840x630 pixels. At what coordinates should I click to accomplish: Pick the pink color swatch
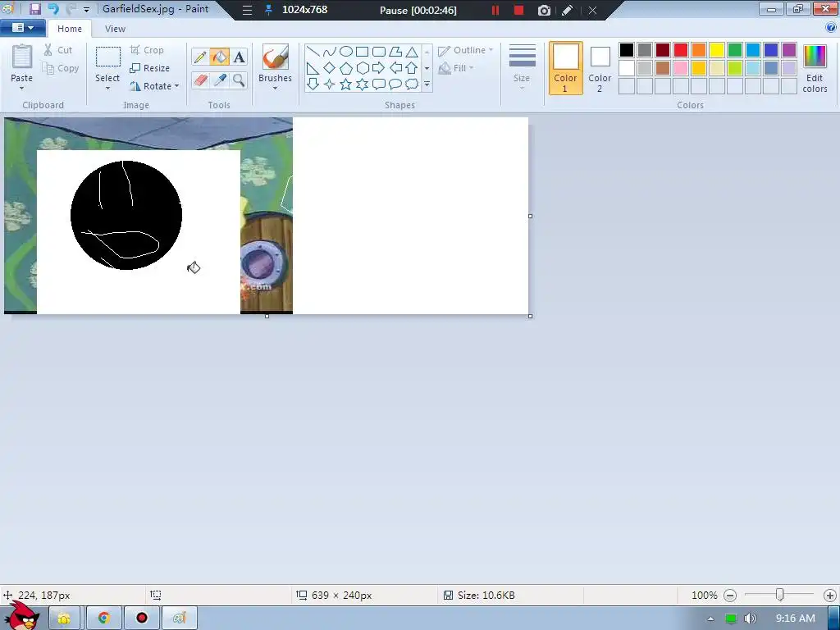681,68
